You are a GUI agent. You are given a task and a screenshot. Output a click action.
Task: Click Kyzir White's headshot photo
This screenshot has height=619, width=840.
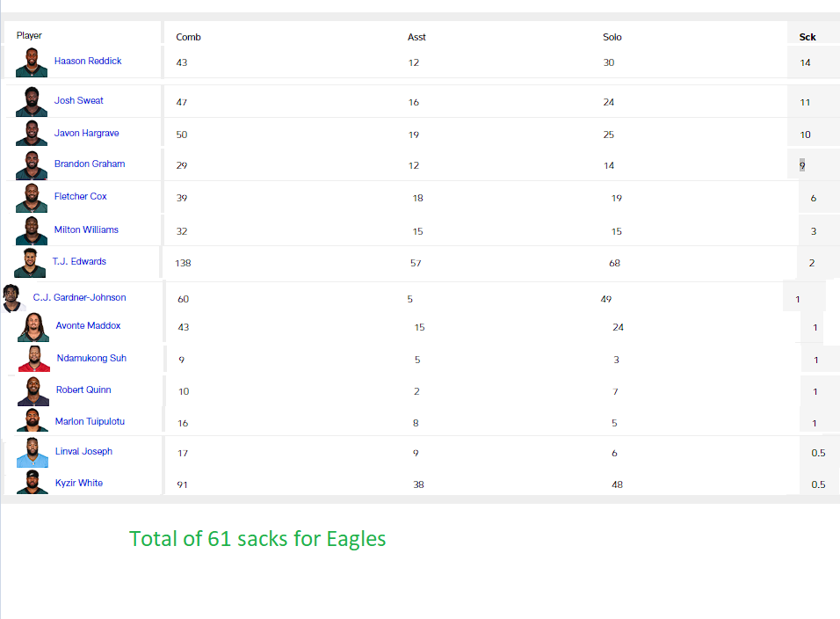pyautogui.click(x=33, y=483)
